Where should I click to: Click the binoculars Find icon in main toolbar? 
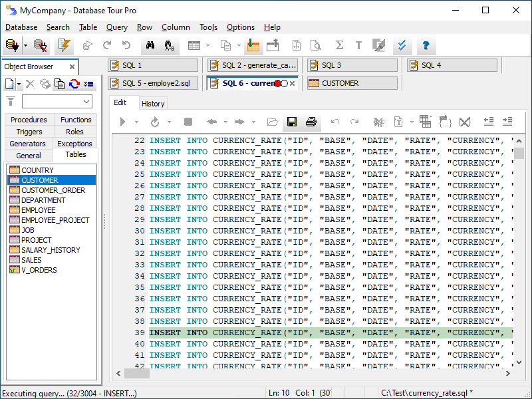coord(150,46)
